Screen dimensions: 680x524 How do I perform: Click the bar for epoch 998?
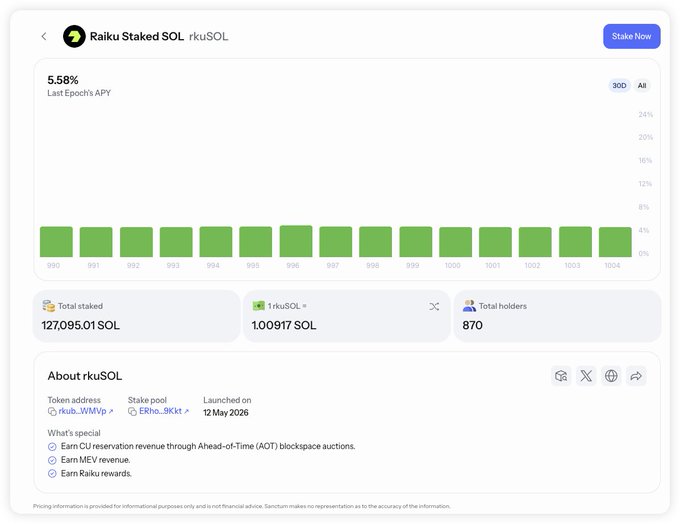[x=376, y=242]
